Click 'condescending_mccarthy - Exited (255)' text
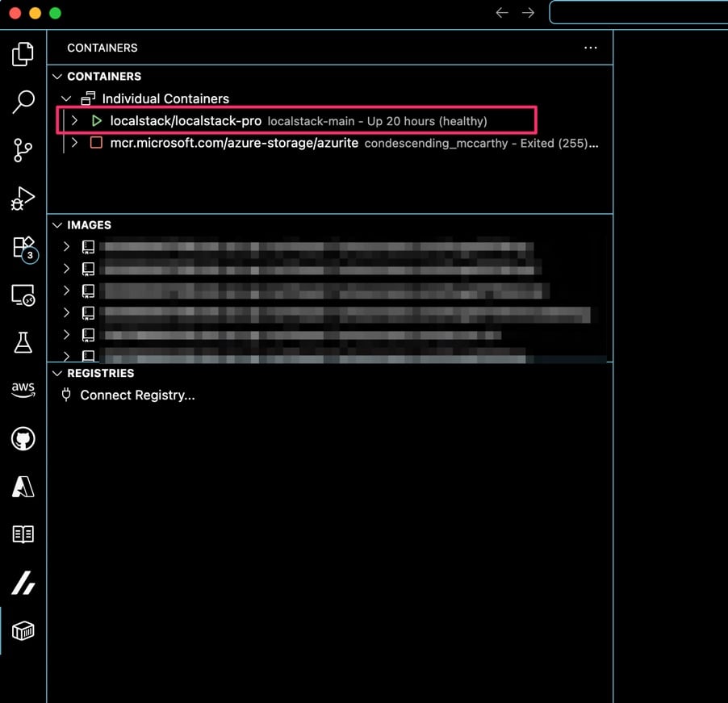Viewport: 728px width, 703px height. point(476,143)
